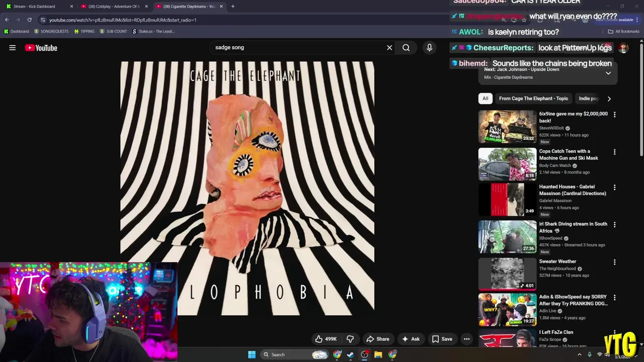The width and height of the screenshot is (644, 362).
Task: Close the Coldplay video tab
Action: pyautogui.click(x=146, y=7)
